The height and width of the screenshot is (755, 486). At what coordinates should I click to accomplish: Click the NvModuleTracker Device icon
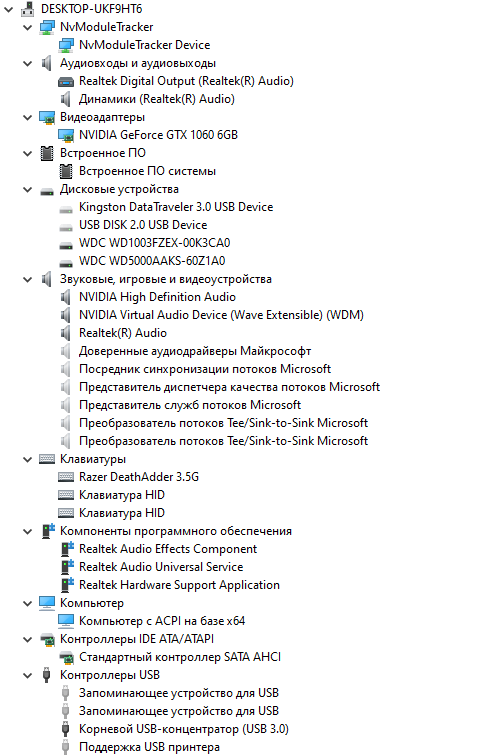66,45
